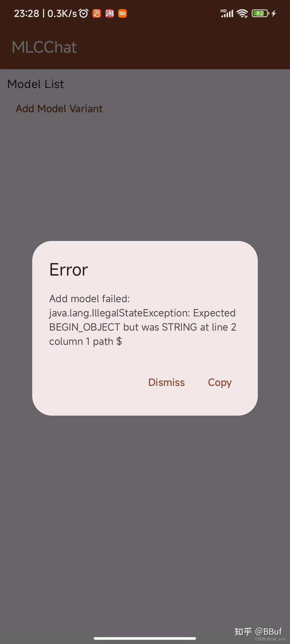The image size is (290, 644).
Task: Tap the orange Kuaishou notification icon
Action: point(97,13)
